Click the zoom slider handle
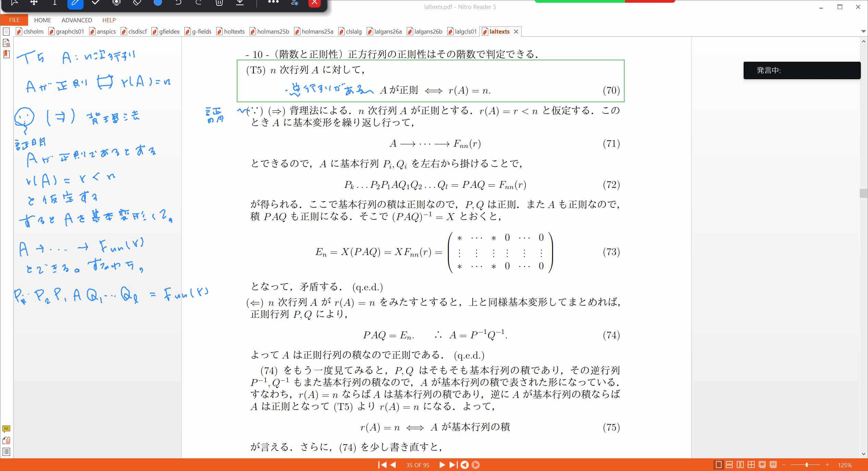This screenshot has height=471, width=868. click(x=807, y=465)
